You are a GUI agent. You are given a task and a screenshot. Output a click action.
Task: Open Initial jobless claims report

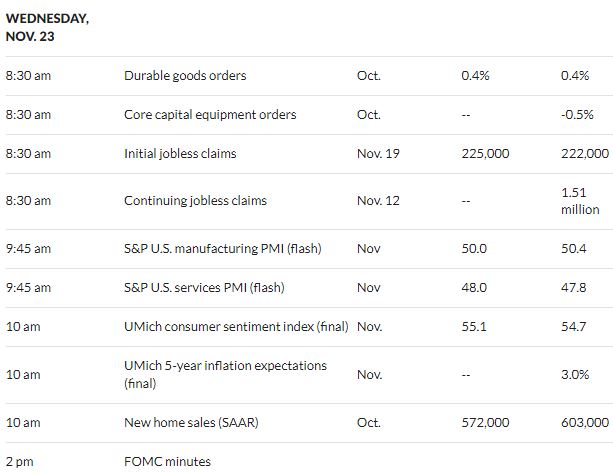point(180,154)
